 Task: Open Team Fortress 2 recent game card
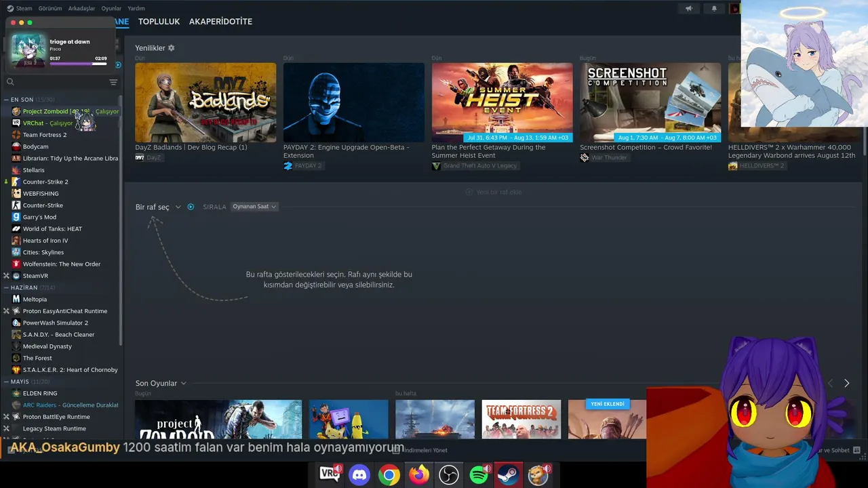[521, 420]
